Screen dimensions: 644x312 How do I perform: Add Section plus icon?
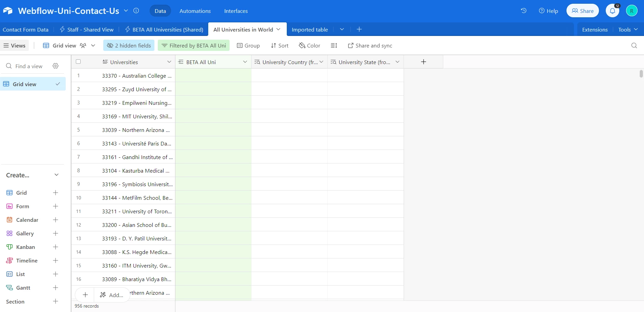coord(56,301)
